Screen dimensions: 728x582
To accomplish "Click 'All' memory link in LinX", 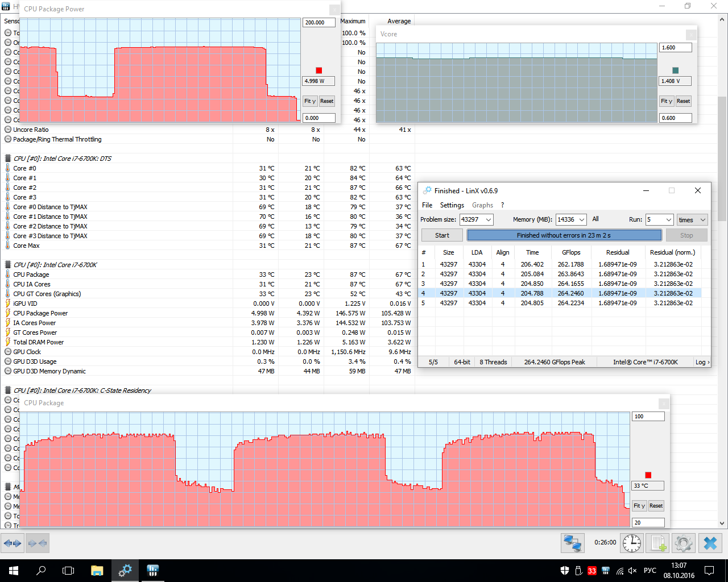I will pos(595,219).
